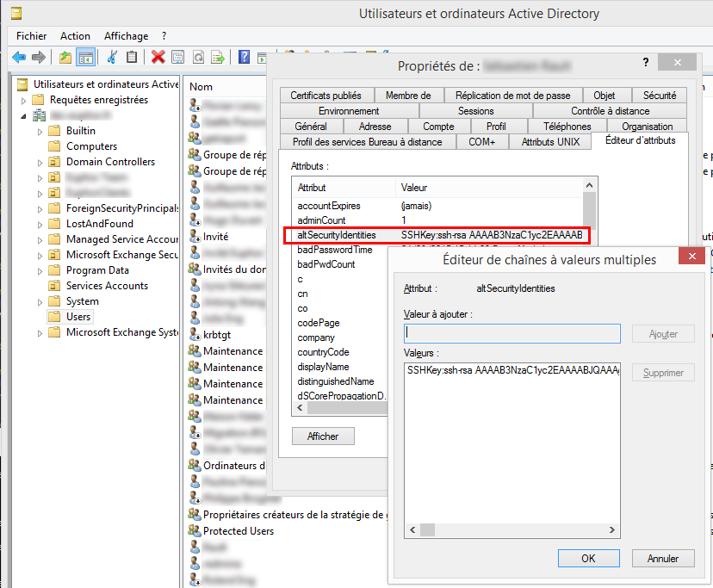Open the Affichage menu

pyautogui.click(x=126, y=36)
